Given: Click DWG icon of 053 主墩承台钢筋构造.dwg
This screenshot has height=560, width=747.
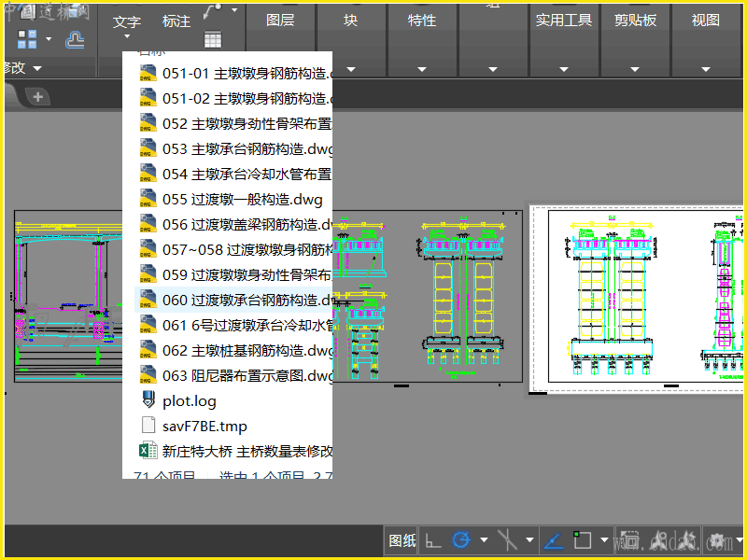Looking at the screenshot, I should click(x=148, y=149).
